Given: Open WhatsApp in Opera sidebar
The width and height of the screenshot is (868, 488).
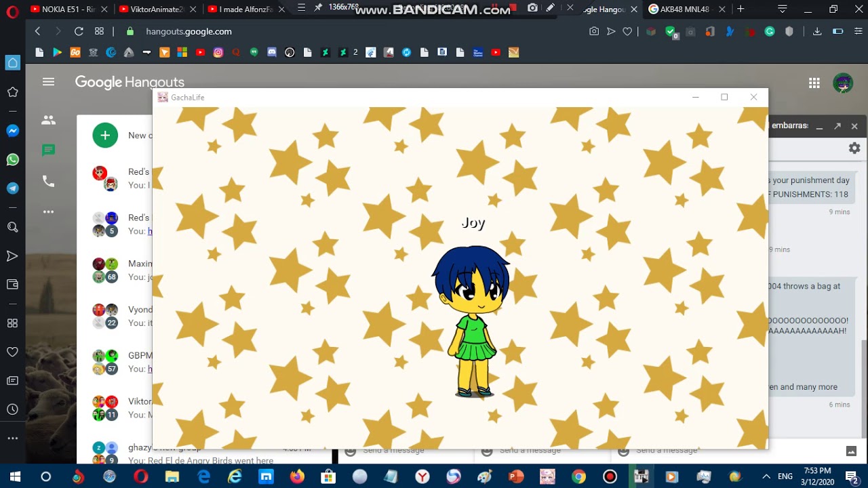Looking at the screenshot, I should pyautogui.click(x=12, y=159).
